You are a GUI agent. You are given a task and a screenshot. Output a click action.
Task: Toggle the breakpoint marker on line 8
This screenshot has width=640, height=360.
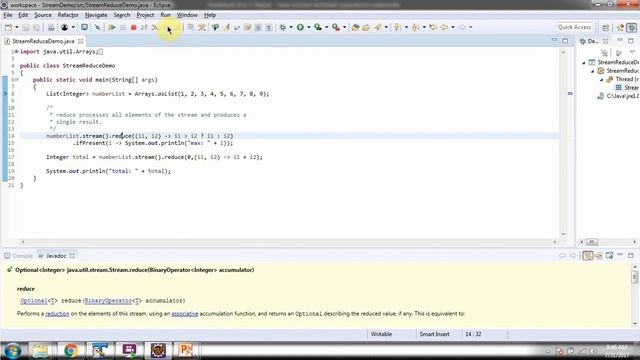[5, 93]
